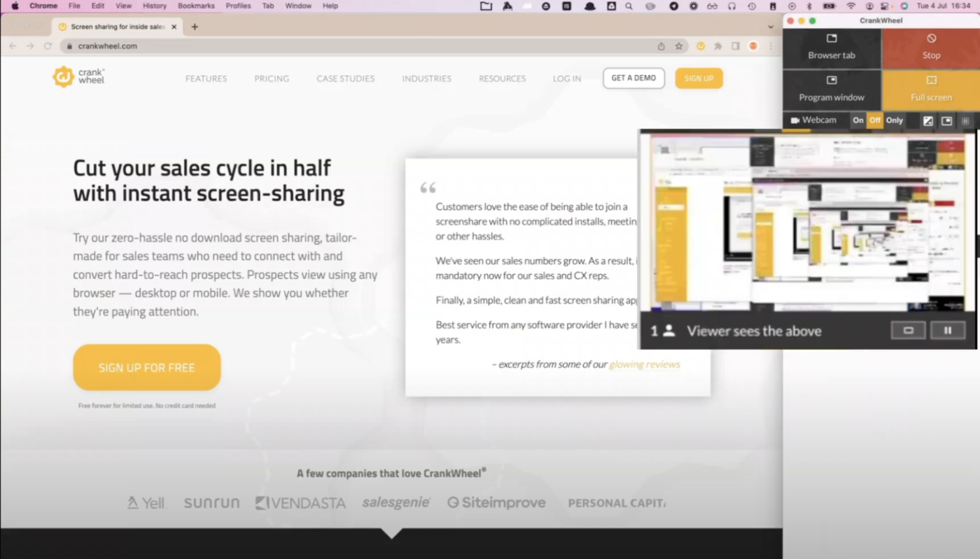Open the File menu in menu bar

click(74, 6)
